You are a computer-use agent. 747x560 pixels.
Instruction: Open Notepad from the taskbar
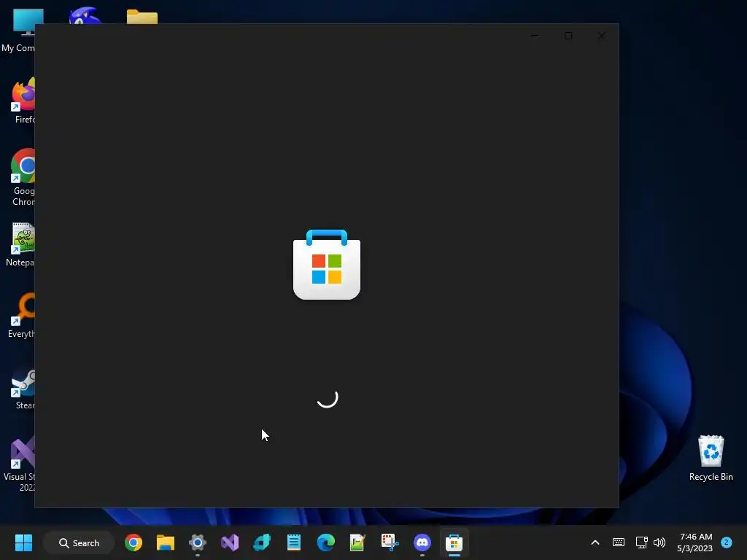click(294, 542)
